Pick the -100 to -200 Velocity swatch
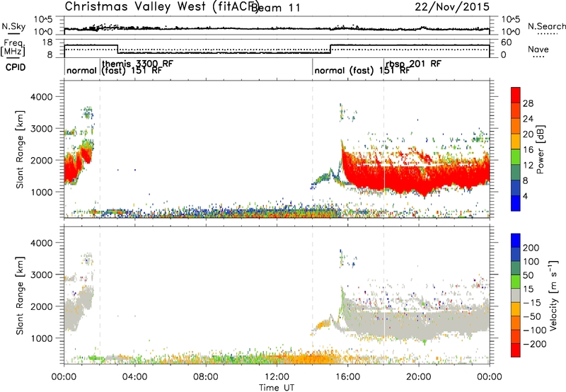This screenshot has height=392, width=566. click(x=516, y=336)
